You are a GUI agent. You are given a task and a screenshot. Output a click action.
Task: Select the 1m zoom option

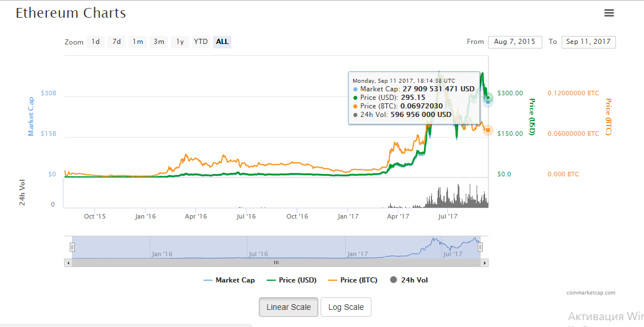(138, 42)
